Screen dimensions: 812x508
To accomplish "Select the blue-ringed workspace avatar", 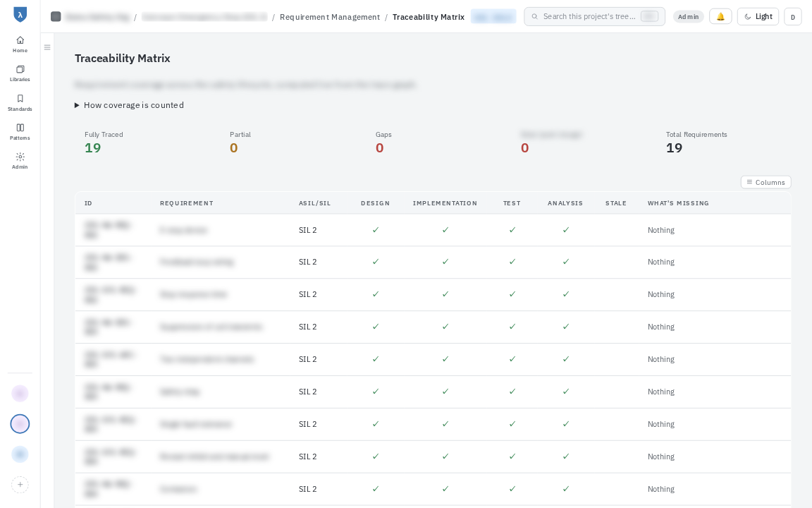I will [20, 424].
